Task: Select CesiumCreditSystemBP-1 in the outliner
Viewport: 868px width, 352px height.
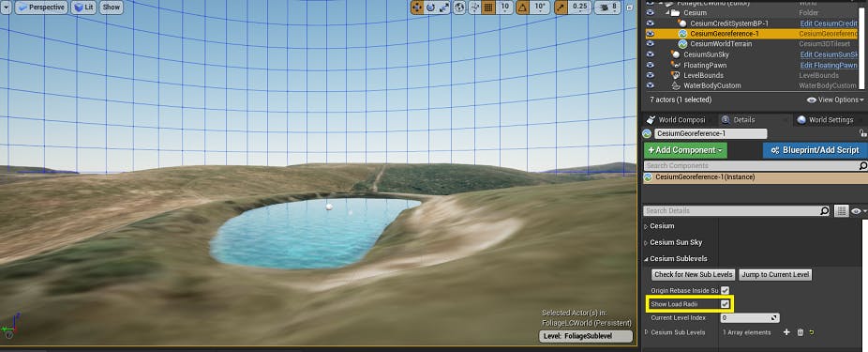Action: click(x=728, y=23)
